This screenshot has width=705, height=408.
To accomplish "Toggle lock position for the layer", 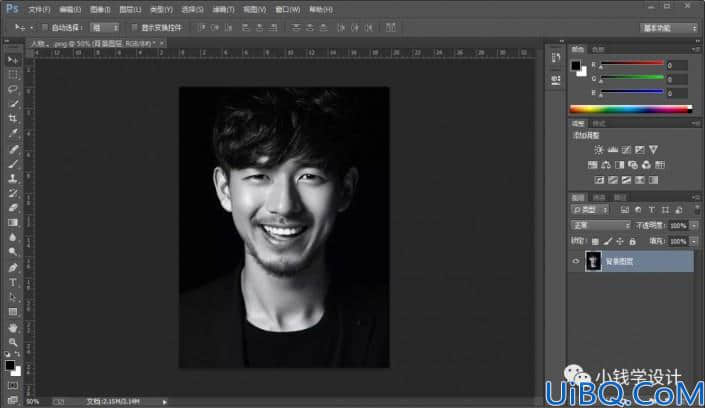I will 620,242.
